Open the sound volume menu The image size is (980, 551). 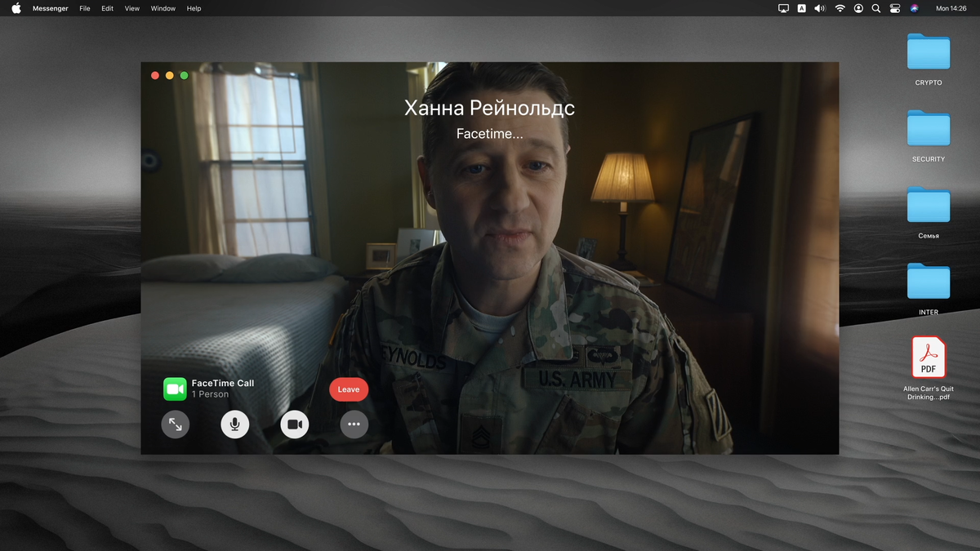point(820,8)
